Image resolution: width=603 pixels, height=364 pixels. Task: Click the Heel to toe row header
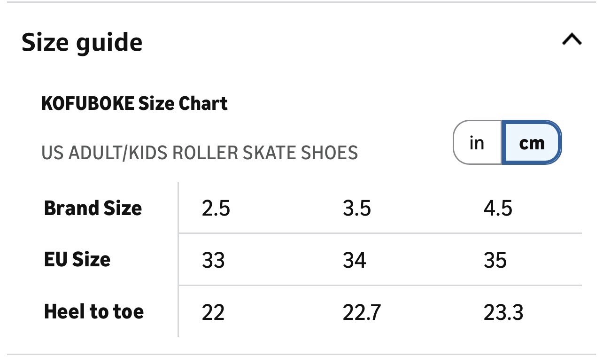(93, 311)
